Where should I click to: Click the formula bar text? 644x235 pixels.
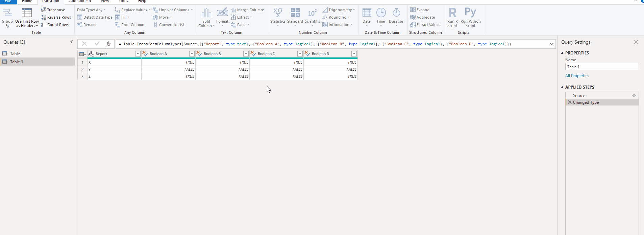point(317,44)
